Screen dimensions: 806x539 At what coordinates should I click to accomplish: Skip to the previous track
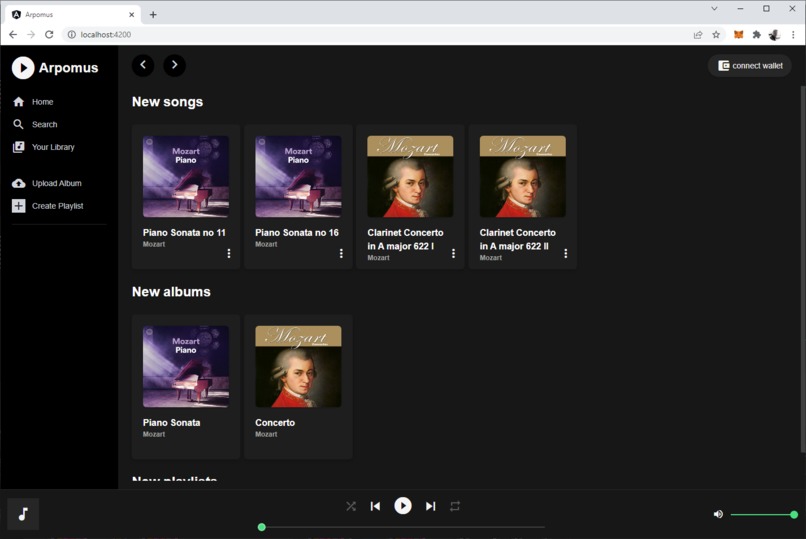coord(375,507)
